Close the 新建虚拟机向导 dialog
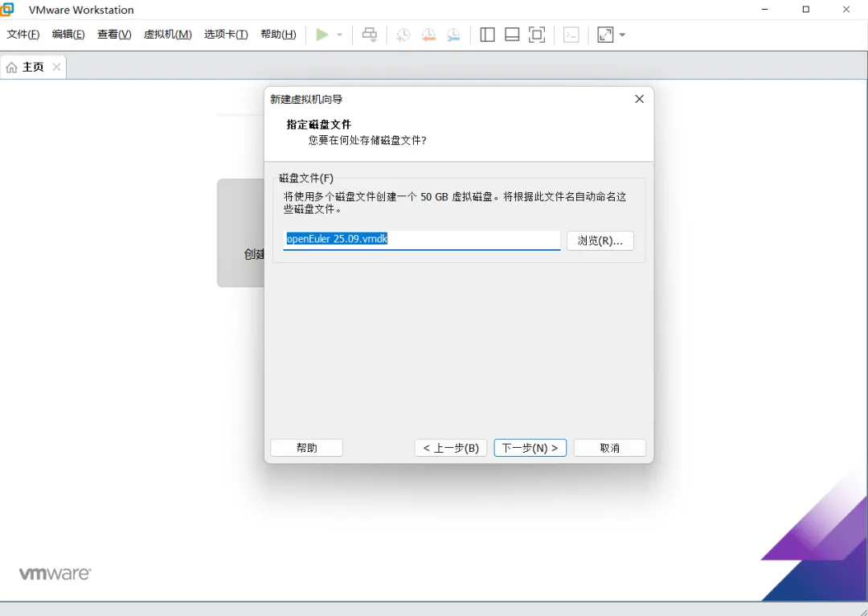Viewport: 868px width, 616px height. 640,99
